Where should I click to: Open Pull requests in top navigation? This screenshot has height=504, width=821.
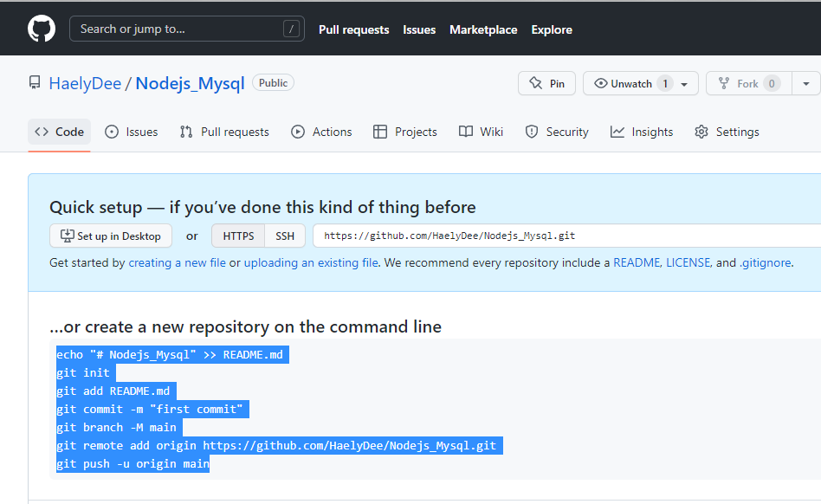click(x=354, y=29)
